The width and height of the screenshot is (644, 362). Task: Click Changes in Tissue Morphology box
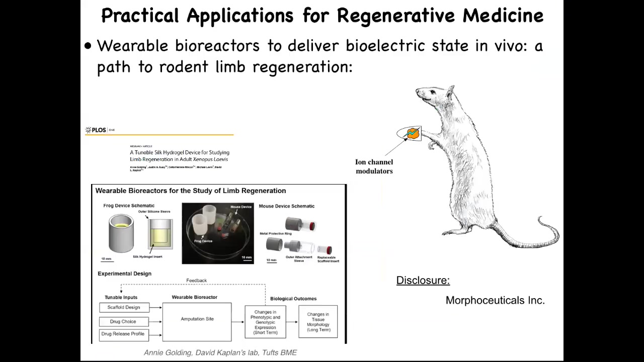[x=318, y=322]
